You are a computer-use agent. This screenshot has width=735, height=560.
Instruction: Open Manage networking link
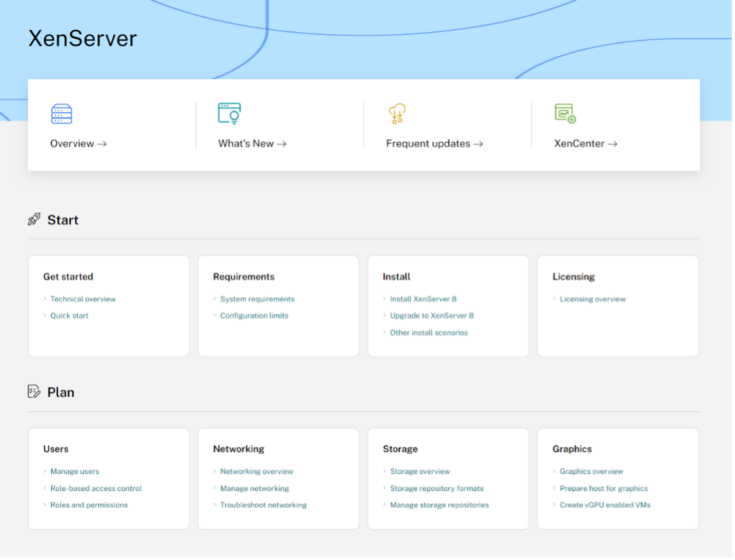pos(254,488)
